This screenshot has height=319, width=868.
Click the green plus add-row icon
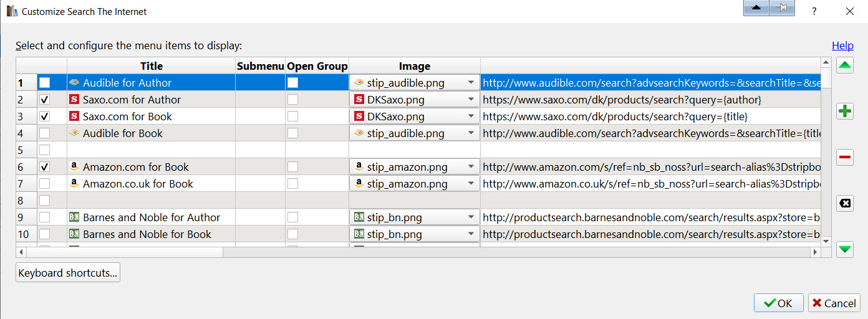pos(845,112)
